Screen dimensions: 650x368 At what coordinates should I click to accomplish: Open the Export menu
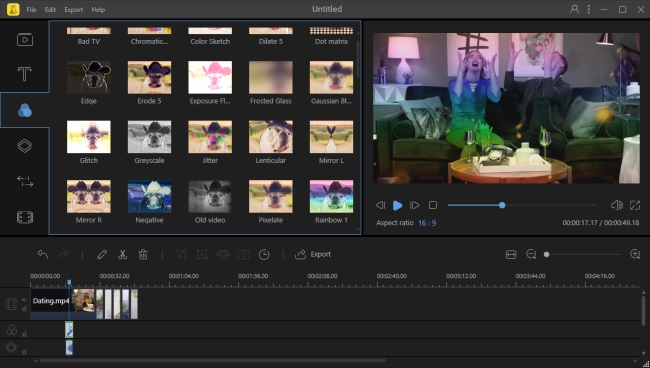tap(73, 10)
